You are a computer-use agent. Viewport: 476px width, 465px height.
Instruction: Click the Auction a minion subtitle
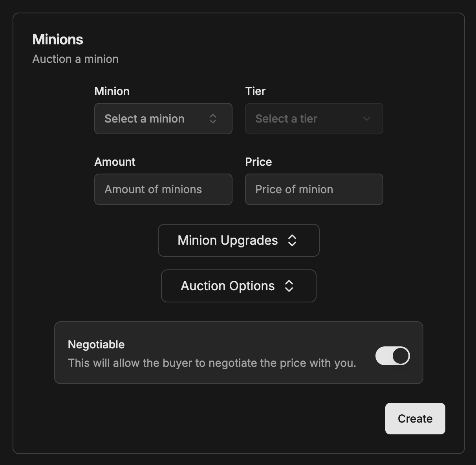[x=75, y=59]
